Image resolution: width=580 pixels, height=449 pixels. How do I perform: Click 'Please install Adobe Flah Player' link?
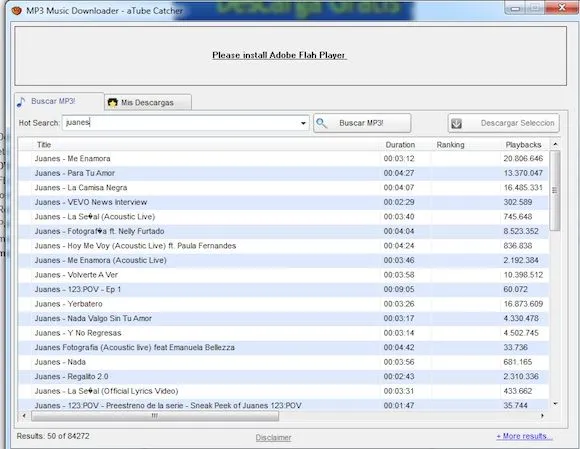pos(279,55)
